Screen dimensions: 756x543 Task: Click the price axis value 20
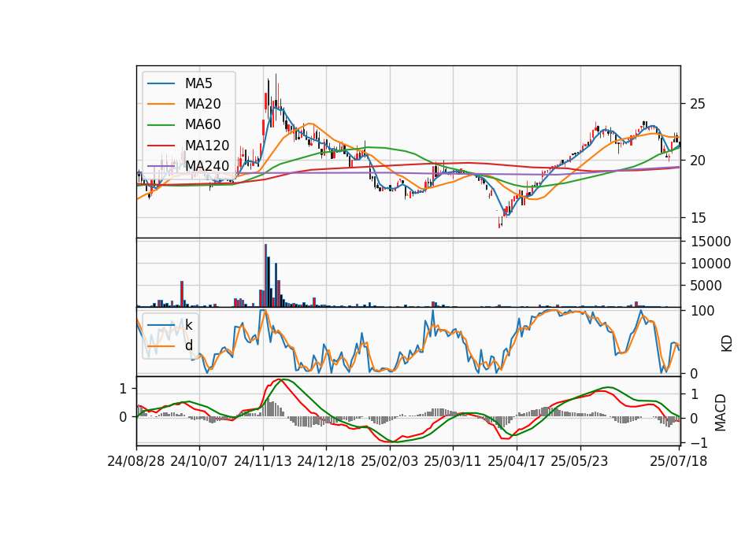point(698,161)
